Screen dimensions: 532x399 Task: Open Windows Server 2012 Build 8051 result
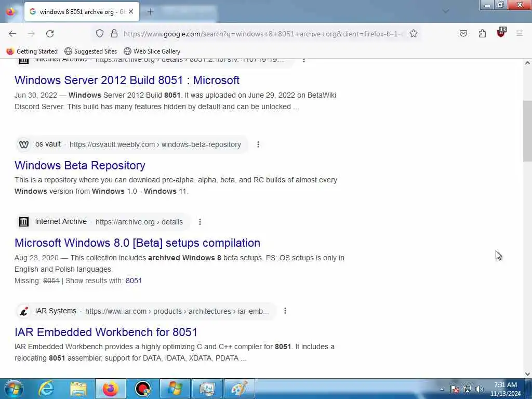pyautogui.click(x=127, y=80)
